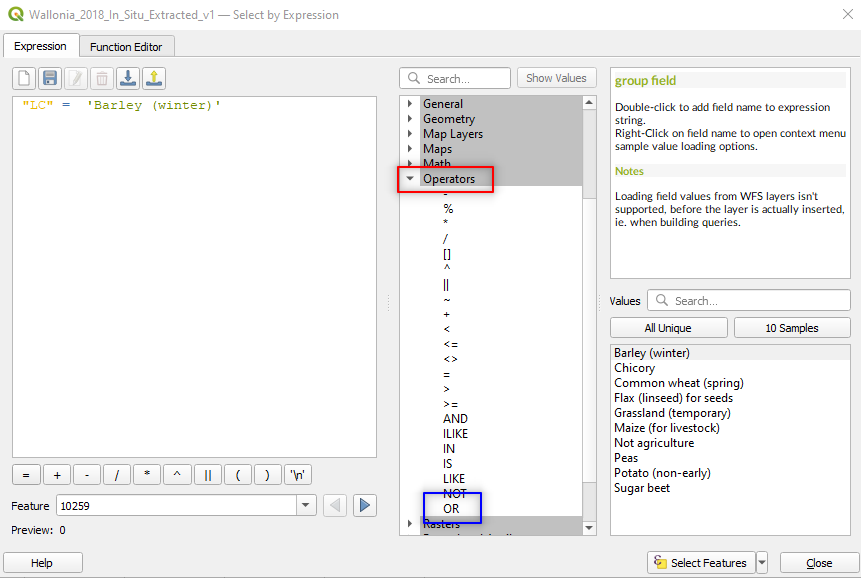Viewport: 861px width, 578px height.
Task: Insert newline with the '\n' button
Action: 298,475
